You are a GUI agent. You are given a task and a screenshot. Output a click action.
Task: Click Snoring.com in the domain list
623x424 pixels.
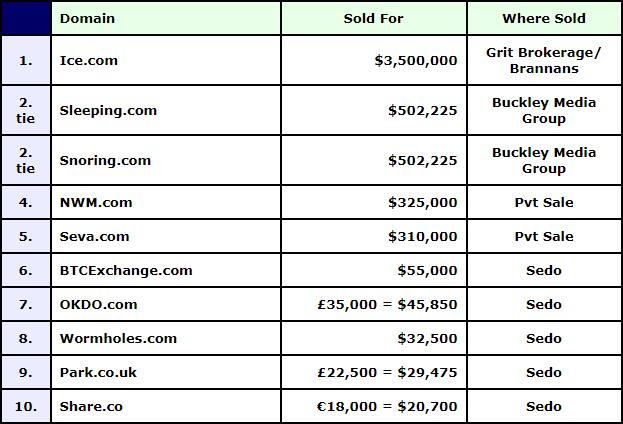[x=105, y=161]
